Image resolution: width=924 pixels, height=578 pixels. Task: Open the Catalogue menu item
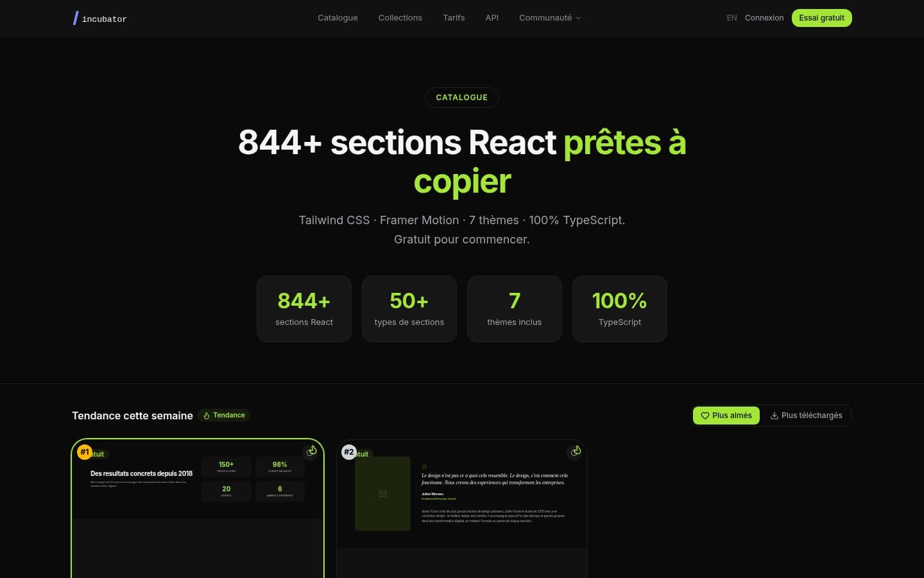(338, 18)
